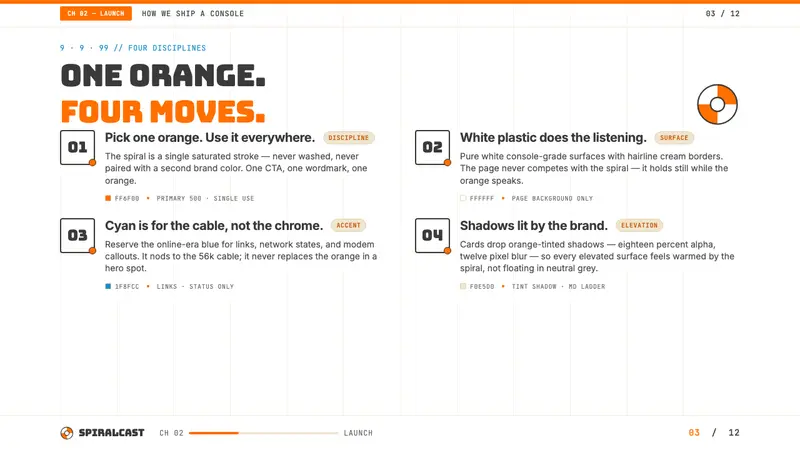Click the 'FOUR MOVES.' orange headline
800x450 pixels.
click(163, 111)
